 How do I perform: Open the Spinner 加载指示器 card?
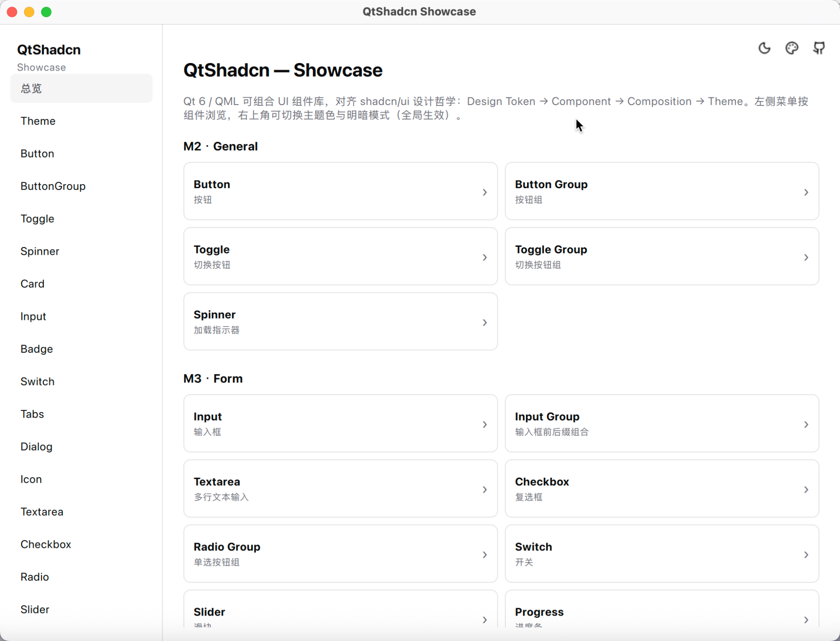tap(340, 322)
